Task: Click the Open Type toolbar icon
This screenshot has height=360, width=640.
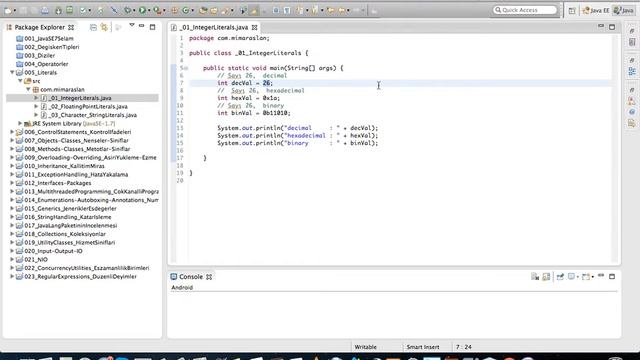Action: (x=203, y=10)
